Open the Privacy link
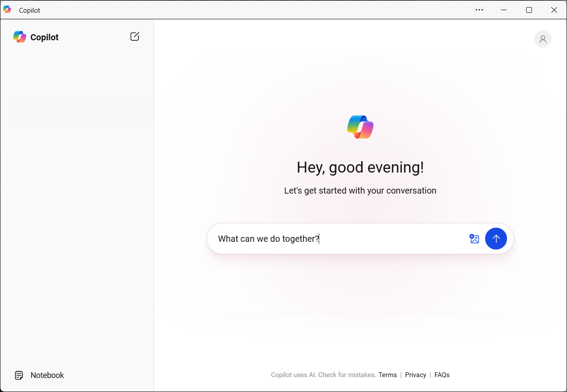The height and width of the screenshot is (392, 567). pos(416,375)
